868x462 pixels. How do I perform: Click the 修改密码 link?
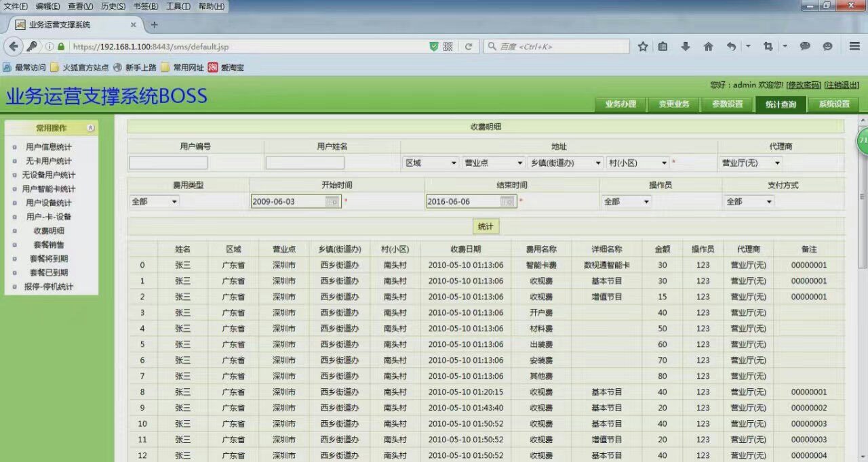pos(803,85)
